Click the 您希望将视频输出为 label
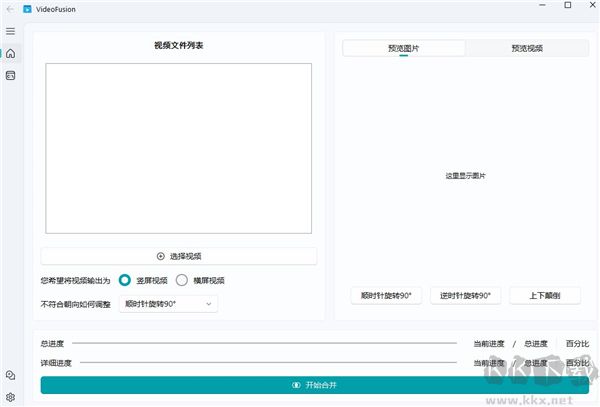 tap(75, 281)
